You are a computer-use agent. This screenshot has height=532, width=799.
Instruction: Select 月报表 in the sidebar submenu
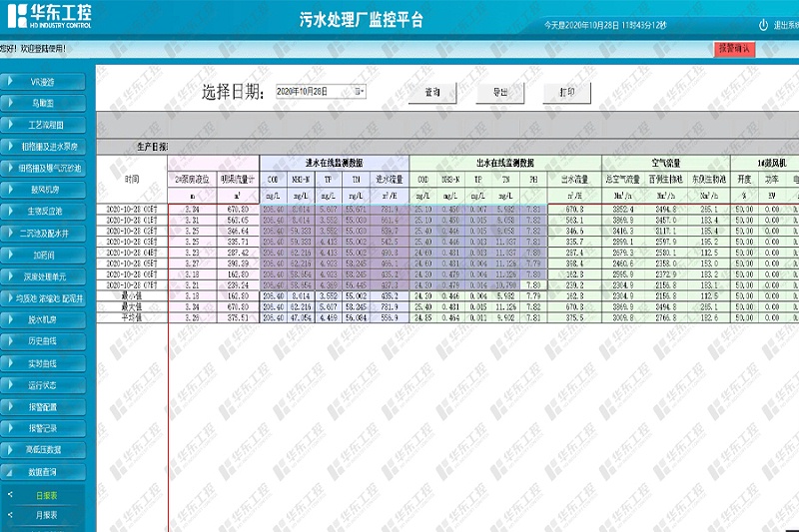tap(46, 515)
